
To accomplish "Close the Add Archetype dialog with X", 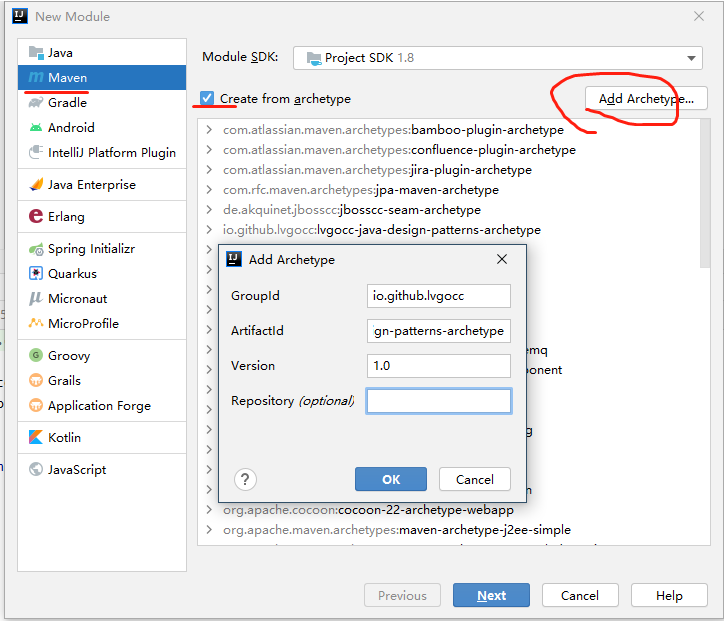I will 502,259.
